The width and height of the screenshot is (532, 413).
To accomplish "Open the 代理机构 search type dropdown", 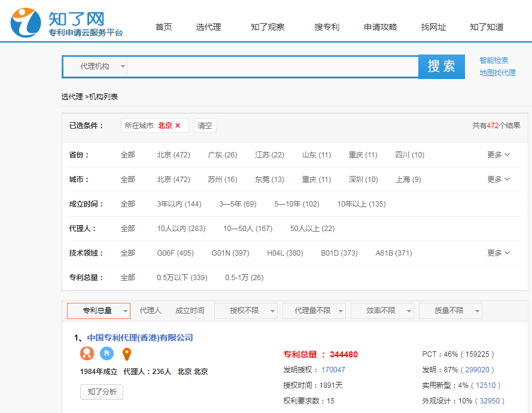I will point(95,66).
